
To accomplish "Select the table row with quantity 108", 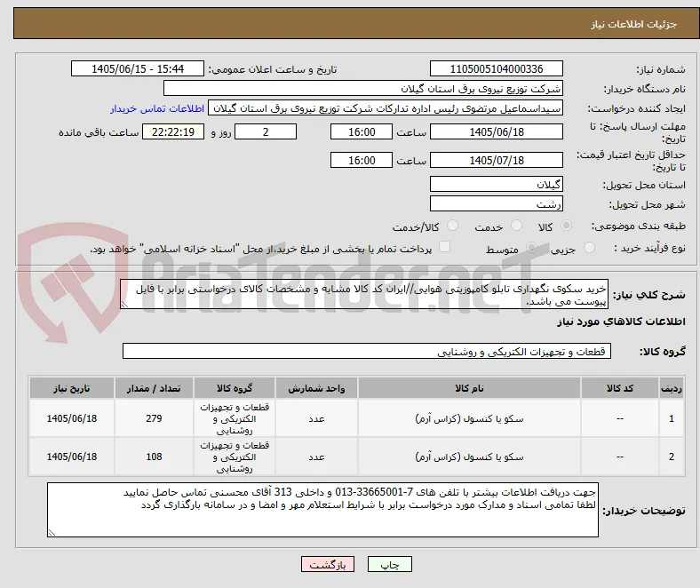I will click(357, 457).
